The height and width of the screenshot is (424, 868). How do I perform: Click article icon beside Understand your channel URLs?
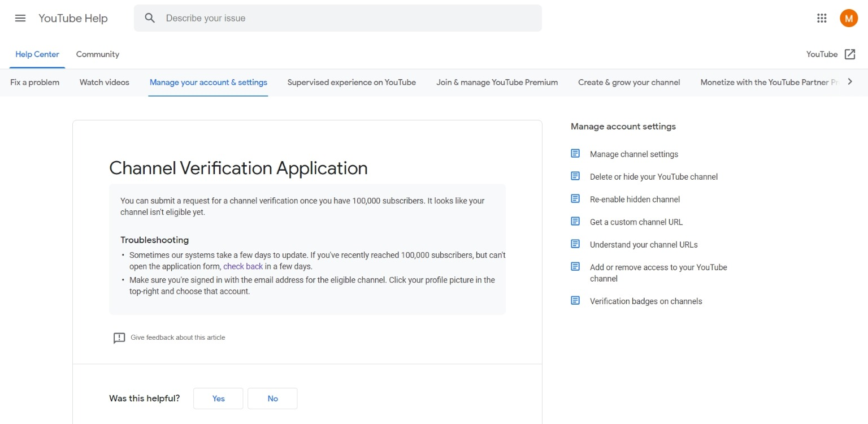pos(575,244)
